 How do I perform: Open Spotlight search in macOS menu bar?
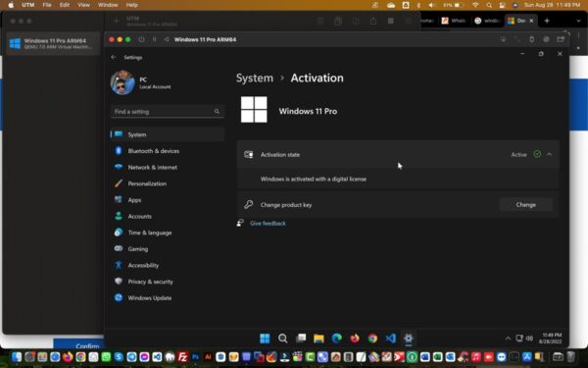pyautogui.click(x=489, y=5)
